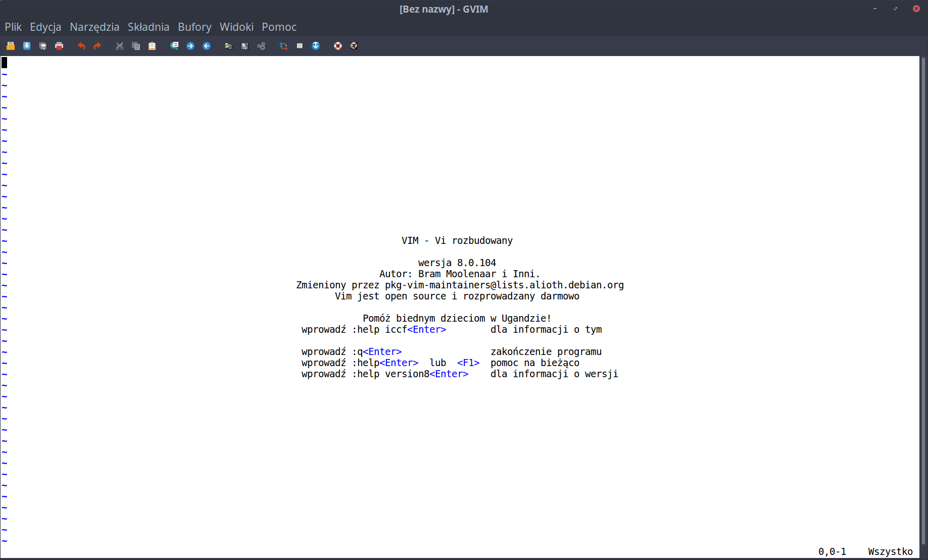Click the Jump to tag down-arrow icon
928x560 pixels.
click(x=316, y=46)
